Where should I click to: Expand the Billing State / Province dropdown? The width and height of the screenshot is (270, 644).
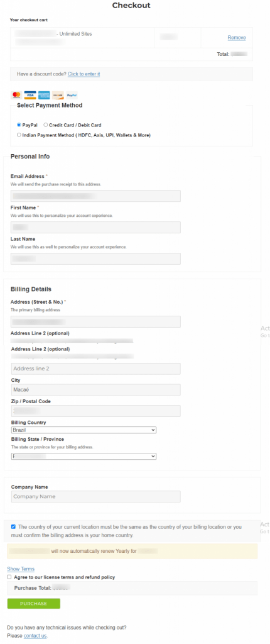(84, 456)
